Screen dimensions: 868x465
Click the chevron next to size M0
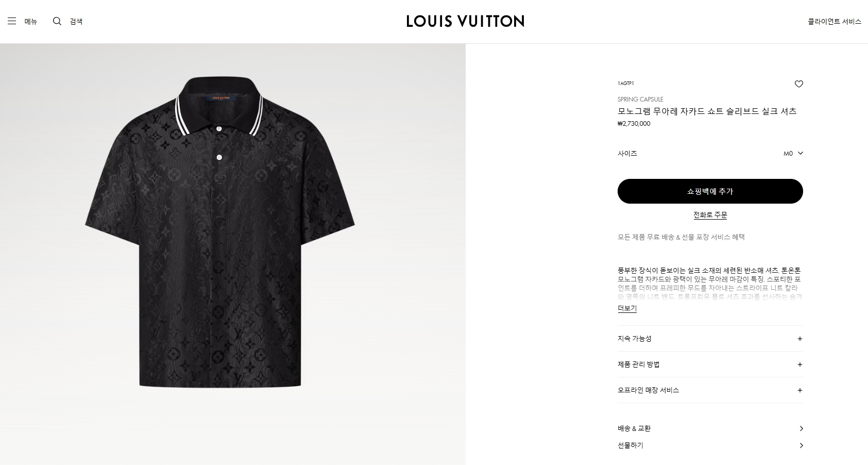800,154
